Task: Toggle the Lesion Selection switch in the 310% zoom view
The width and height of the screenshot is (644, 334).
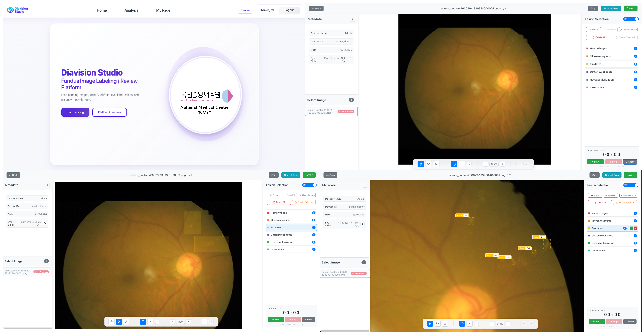Action: pyautogui.click(x=631, y=185)
